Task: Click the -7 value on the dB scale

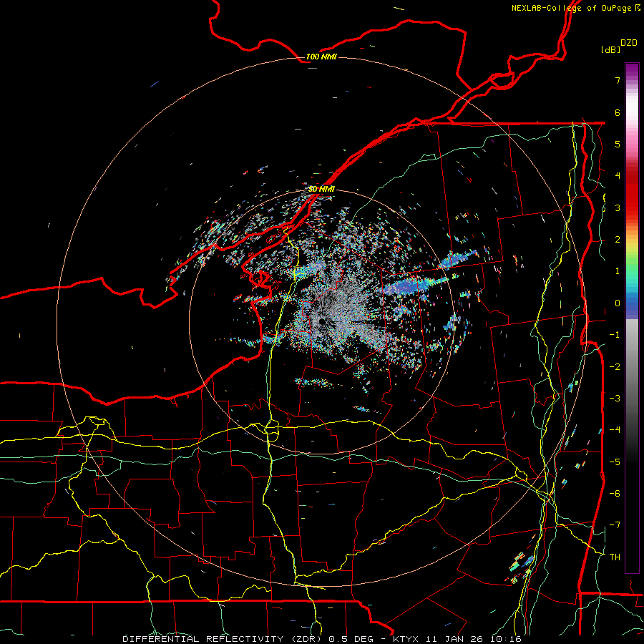Action: 615,525
